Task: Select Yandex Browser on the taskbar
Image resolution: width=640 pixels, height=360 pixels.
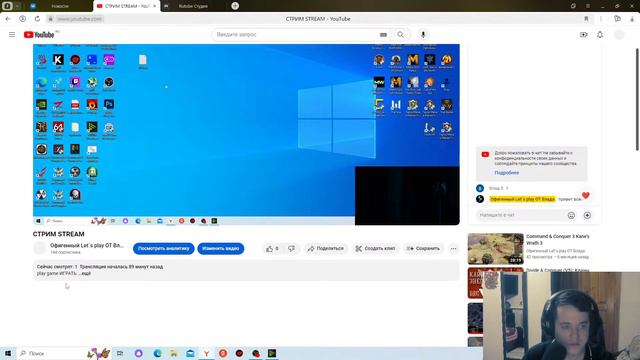Action: (207, 353)
